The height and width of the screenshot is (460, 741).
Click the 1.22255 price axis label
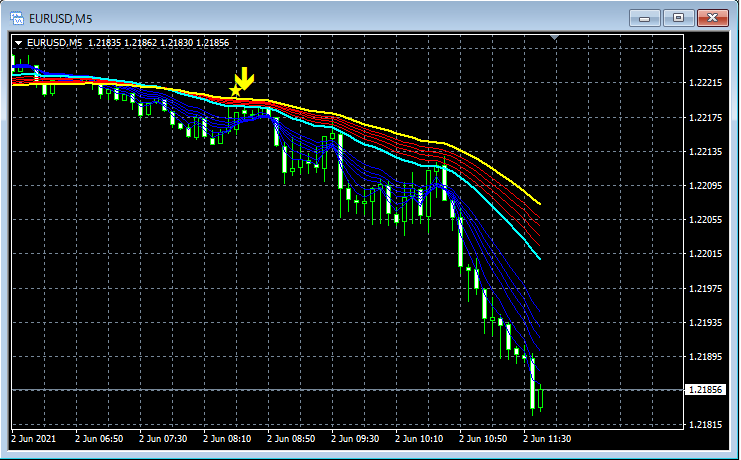pyautogui.click(x=706, y=49)
